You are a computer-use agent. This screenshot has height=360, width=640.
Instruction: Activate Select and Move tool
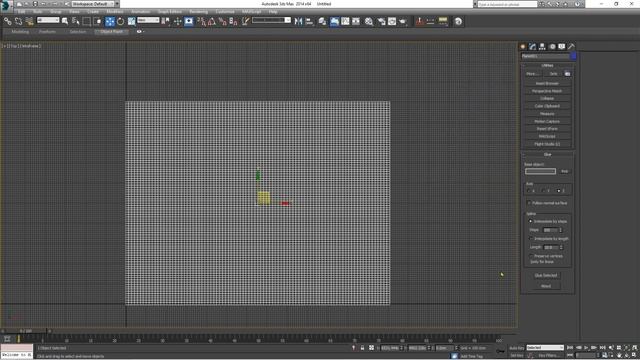click(x=110, y=21)
